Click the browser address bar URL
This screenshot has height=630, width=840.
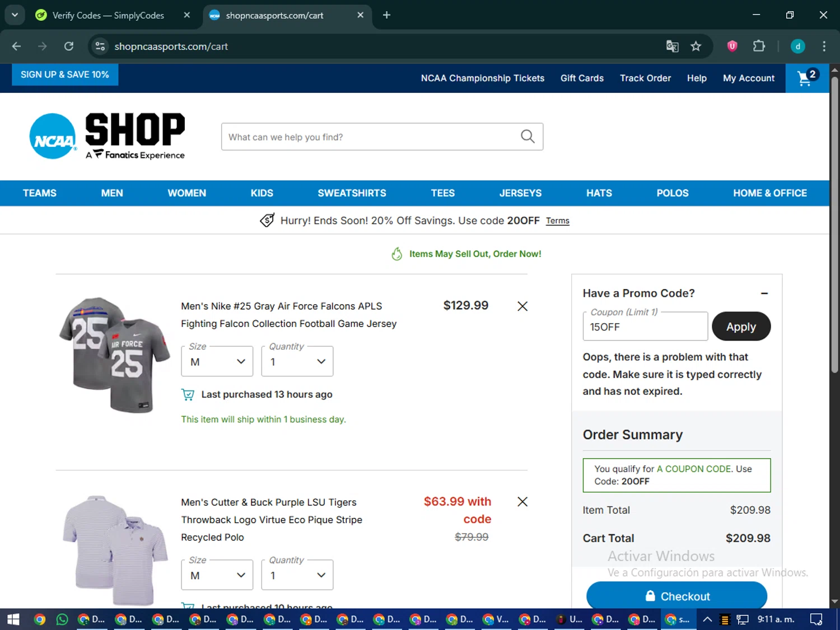coord(171,46)
